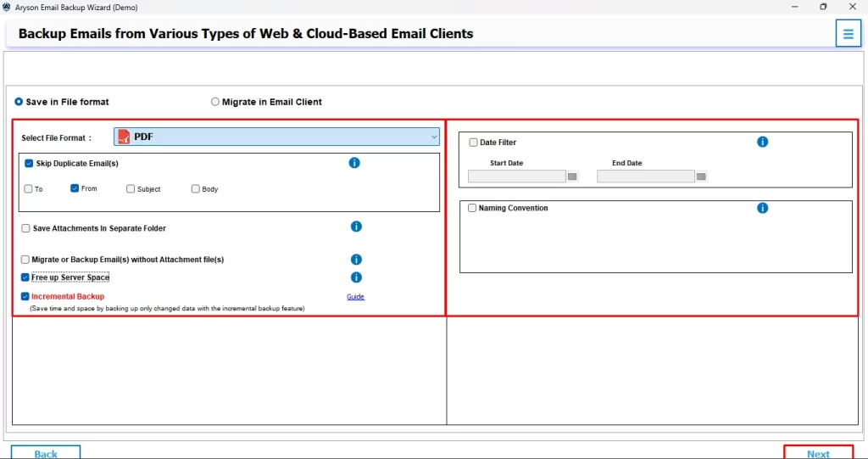Click the 'Select File Format :' label

pyautogui.click(x=57, y=138)
